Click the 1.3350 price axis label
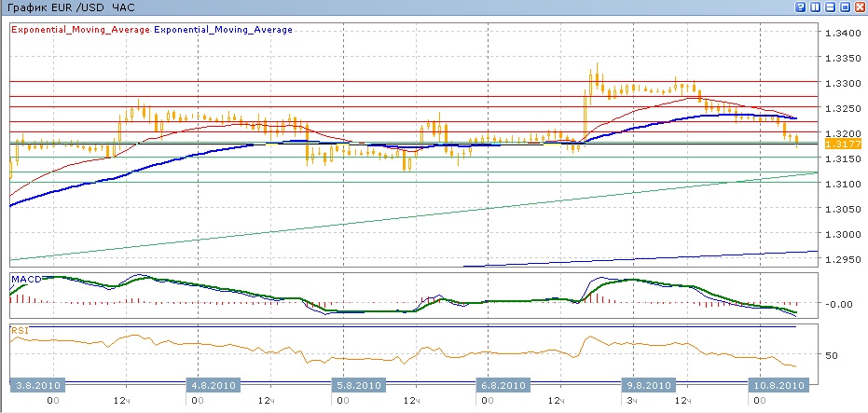Image resolution: width=868 pixels, height=413 pixels. point(843,58)
